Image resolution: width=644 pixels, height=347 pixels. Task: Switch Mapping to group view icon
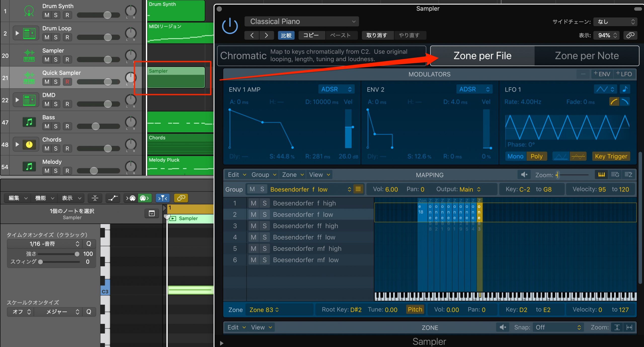[x=615, y=175]
